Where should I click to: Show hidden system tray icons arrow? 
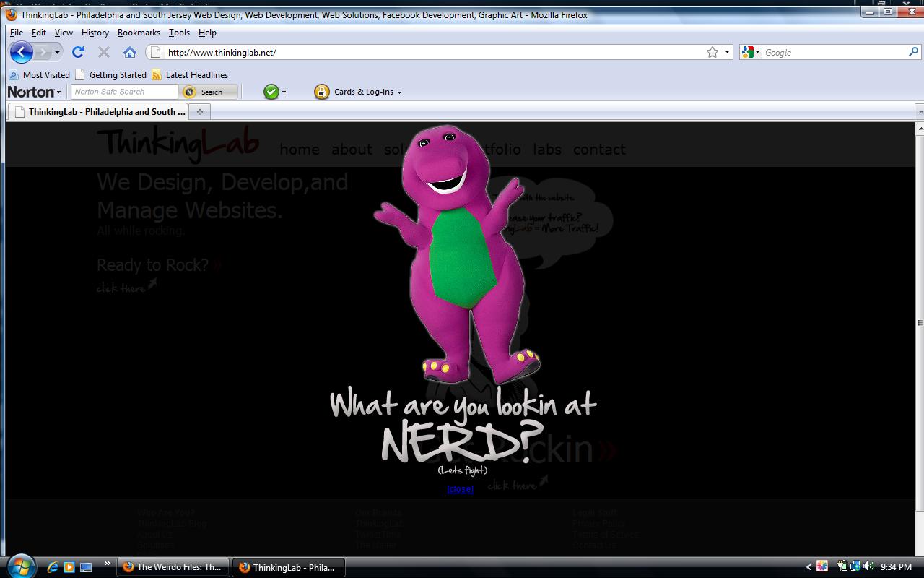[x=809, y=567]
